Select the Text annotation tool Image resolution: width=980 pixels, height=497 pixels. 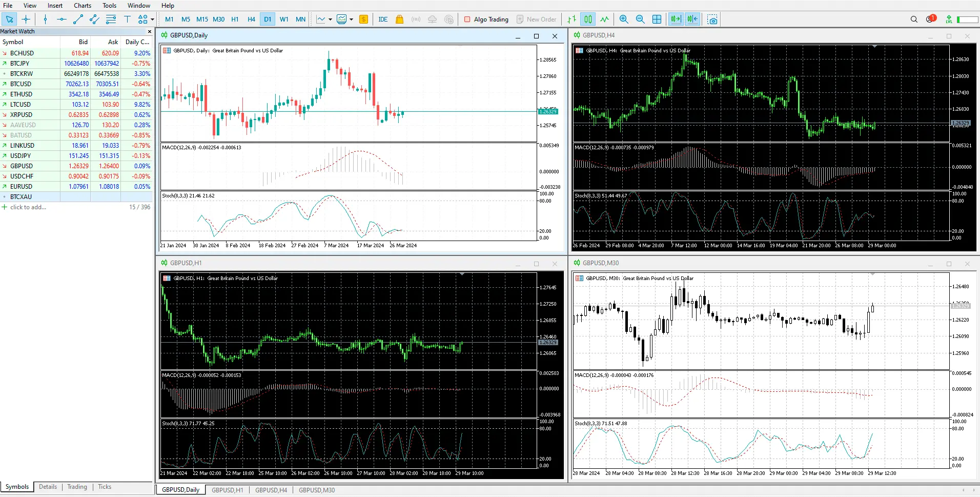point(128,19)
